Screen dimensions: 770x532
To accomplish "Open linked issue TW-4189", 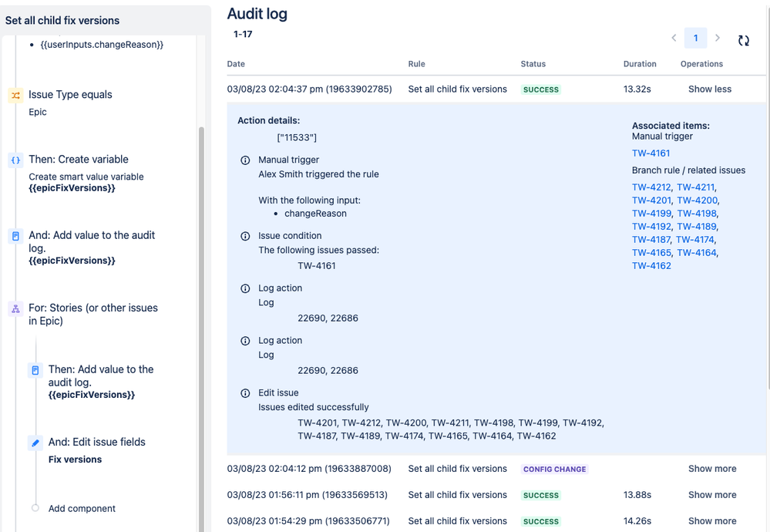I will point(697,227).
